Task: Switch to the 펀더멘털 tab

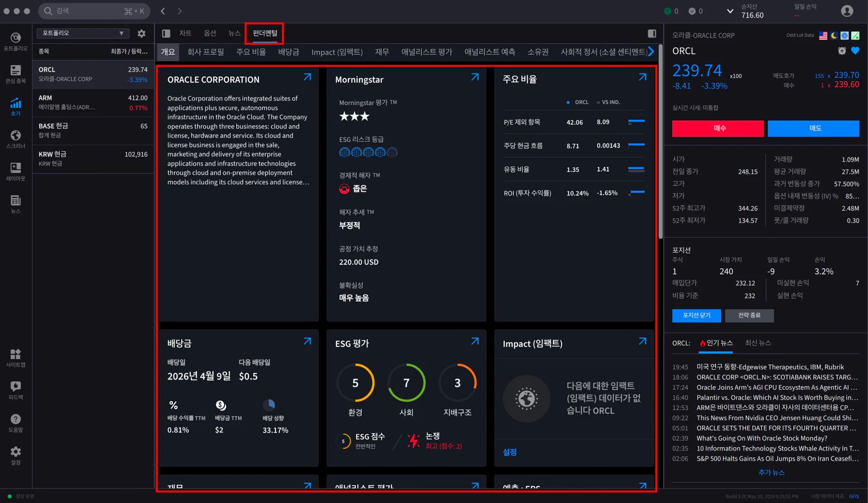Action: click(265, 33)
